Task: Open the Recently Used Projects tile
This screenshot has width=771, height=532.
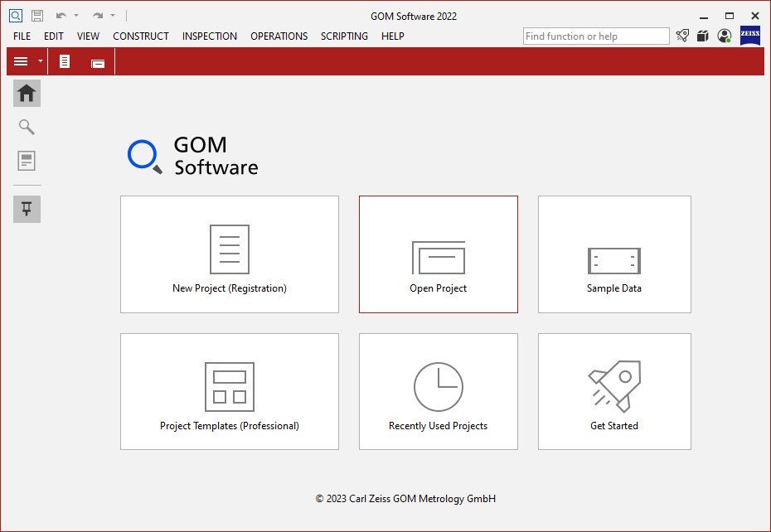Action: point(438,391)
